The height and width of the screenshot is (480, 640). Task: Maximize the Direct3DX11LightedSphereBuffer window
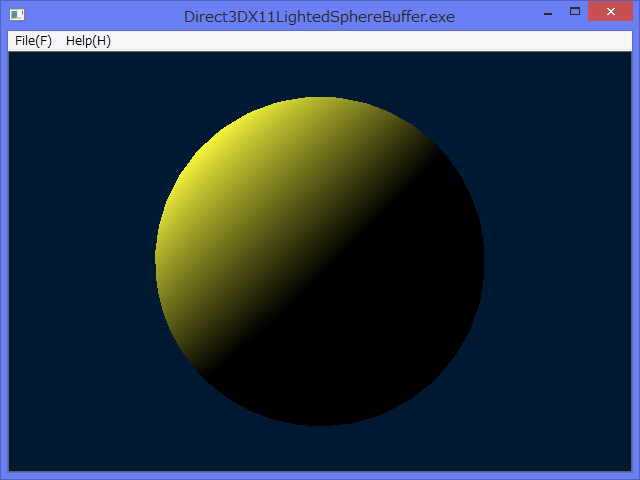[575, 11]
